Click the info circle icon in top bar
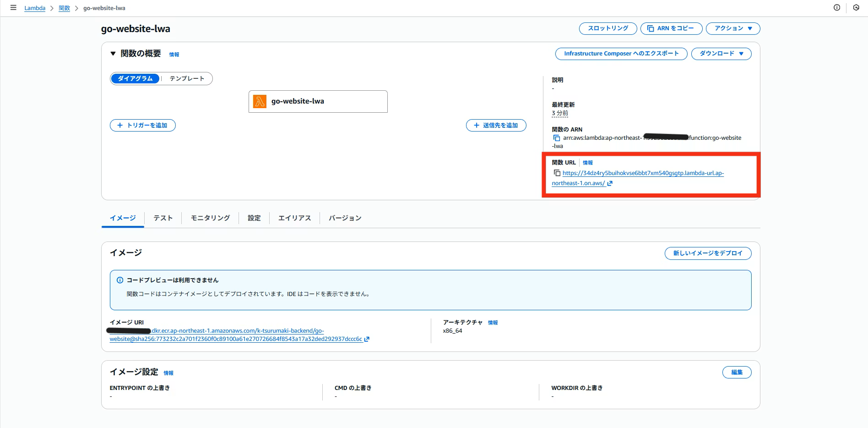 [x=837, y=8]
